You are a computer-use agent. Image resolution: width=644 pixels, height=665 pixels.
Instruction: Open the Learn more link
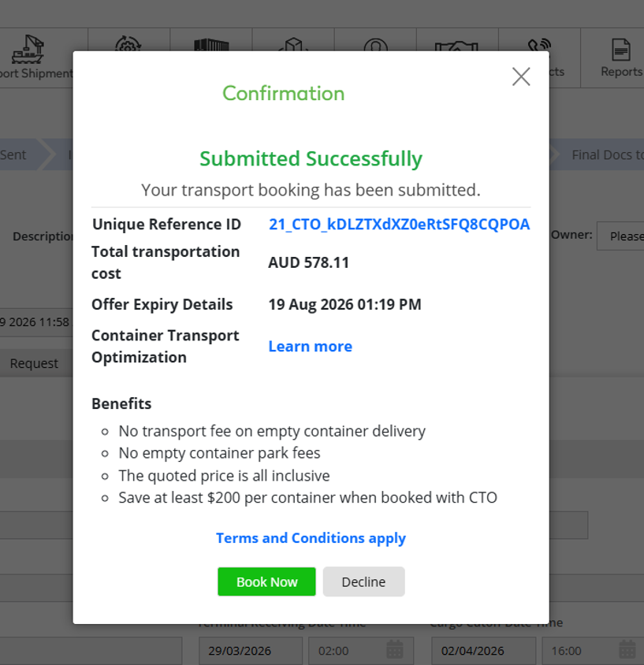[x=310, y=347]
